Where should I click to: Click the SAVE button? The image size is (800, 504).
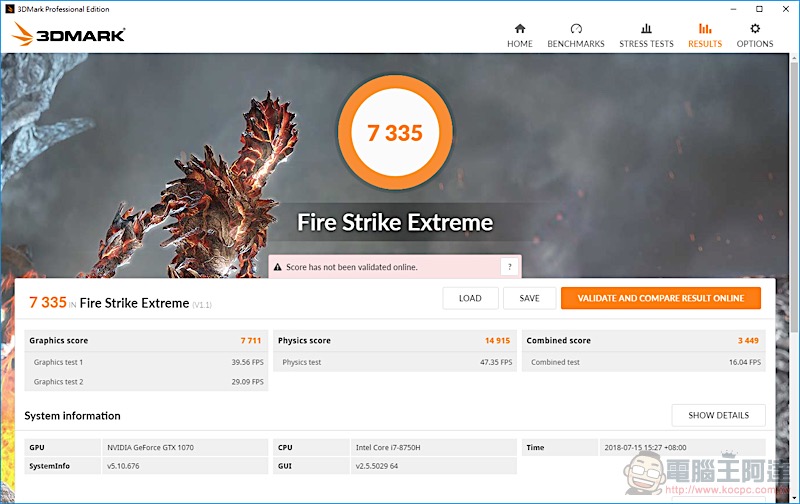pos(530,298)
